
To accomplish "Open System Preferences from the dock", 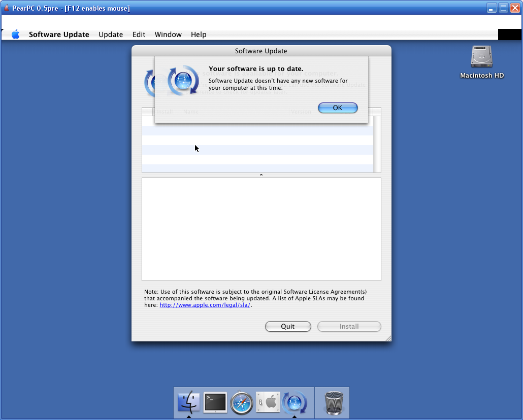I will pos(268,403).
